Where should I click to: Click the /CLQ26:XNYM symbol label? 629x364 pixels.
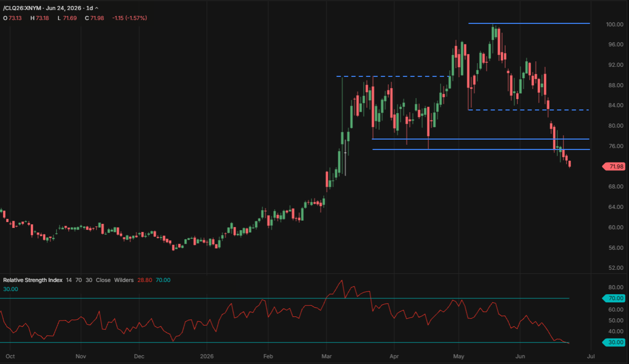[22, 8]
